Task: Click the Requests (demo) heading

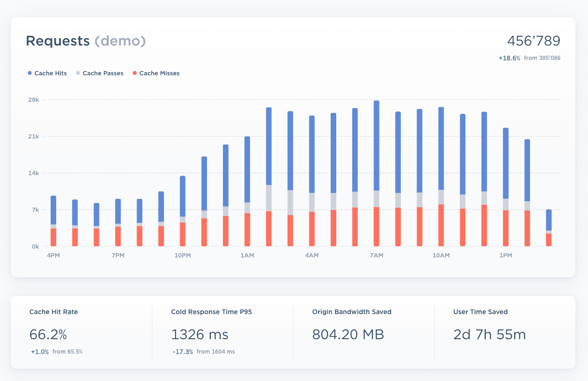Action: [x=85, y=41]
